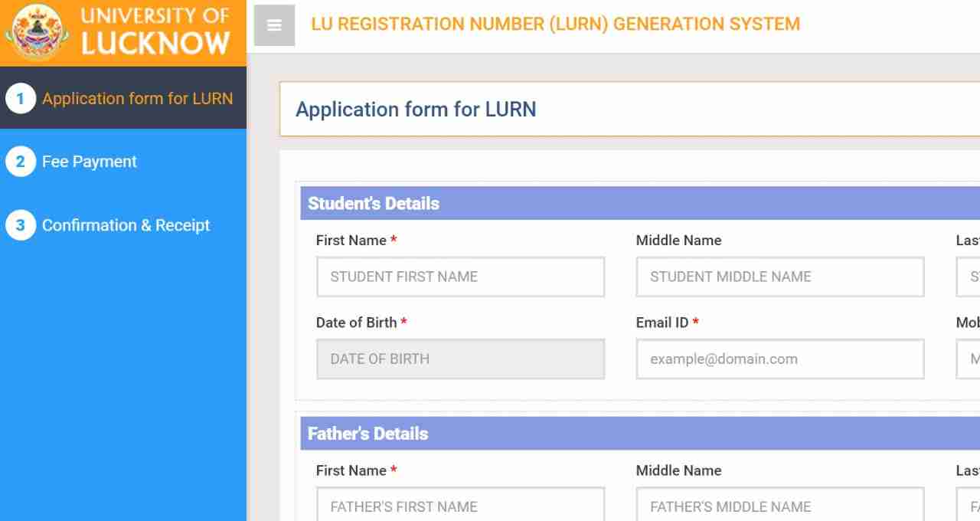Click the Student Last Name field

pyautogui.click(x=968, y=277)
